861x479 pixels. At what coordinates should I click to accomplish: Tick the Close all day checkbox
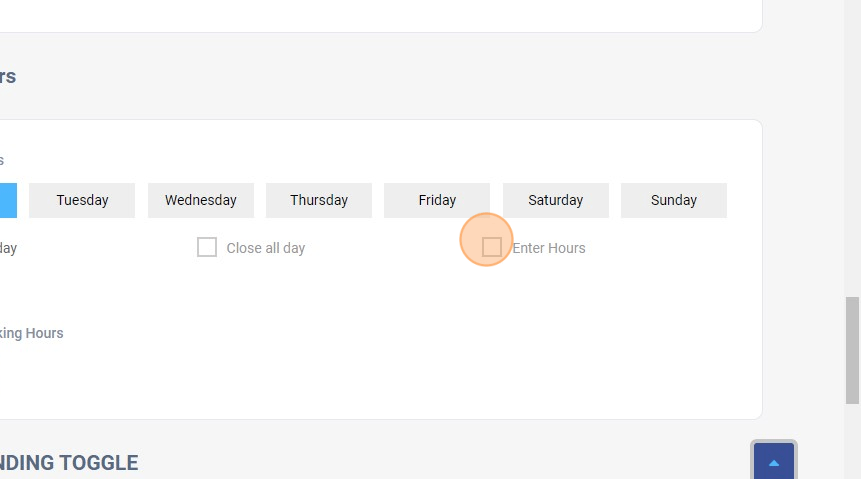click(207, 247)
